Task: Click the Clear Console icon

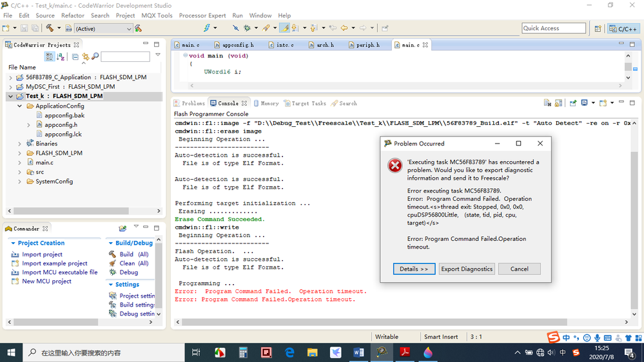Action: tap(547, 103)
